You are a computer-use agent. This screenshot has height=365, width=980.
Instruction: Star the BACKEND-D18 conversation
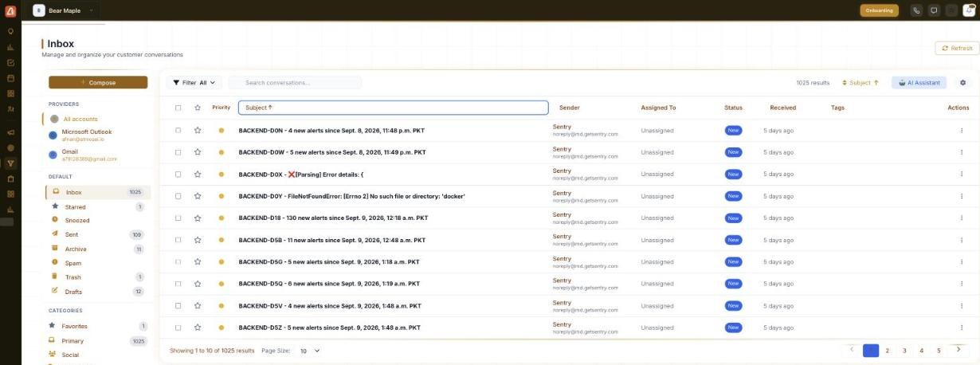click(x=198, y=218)
